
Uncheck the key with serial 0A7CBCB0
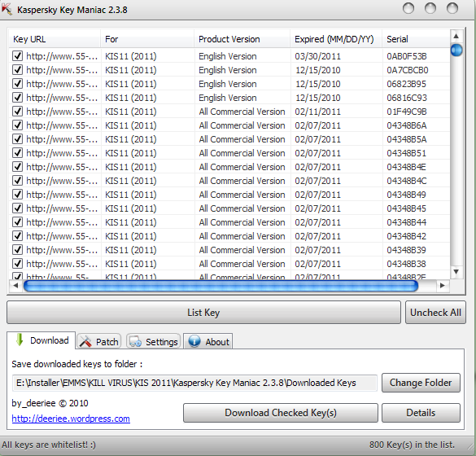point(18,70)
